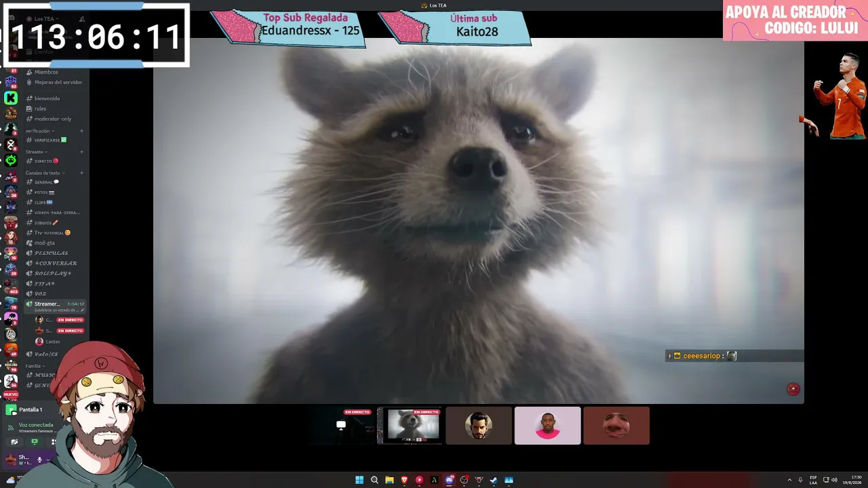Toggle the camera button in voice panel

click(x=14, y=442)
